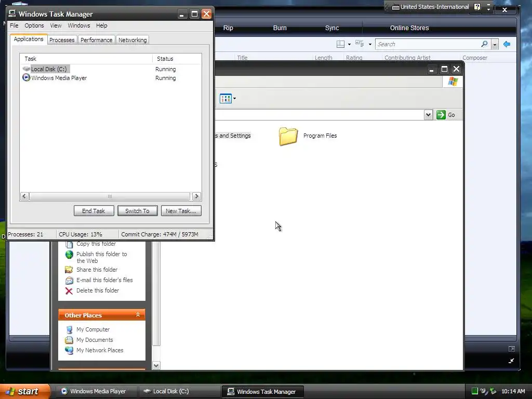Image resolution: width=532 pixels, height=399 pixels.
Task: Open Online Stores in Media Player
Action: [x=409, y=28]
